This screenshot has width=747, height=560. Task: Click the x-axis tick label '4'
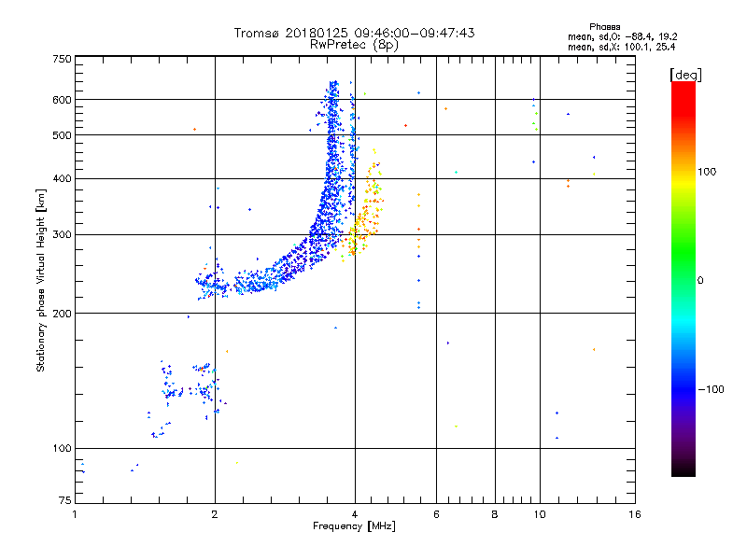[355, 514]
